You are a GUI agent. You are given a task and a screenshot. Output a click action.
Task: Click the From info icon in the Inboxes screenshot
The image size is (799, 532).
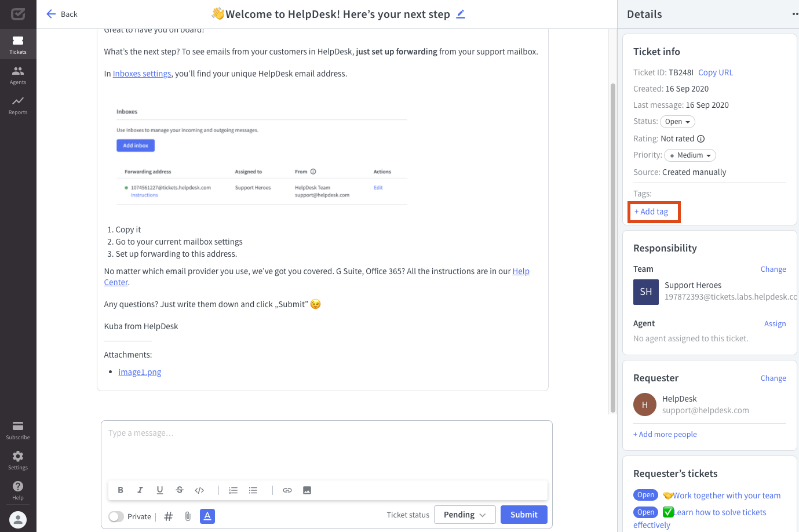pyautogui.click(x=313, y=172)
